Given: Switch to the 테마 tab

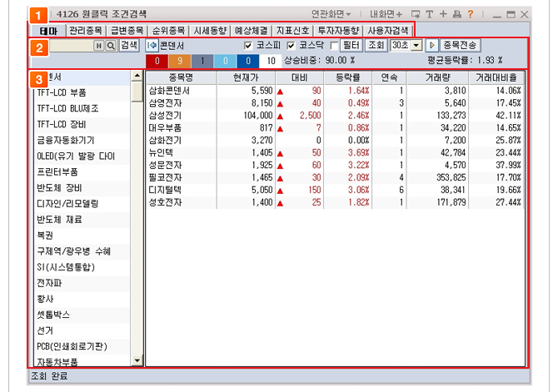Looking at the screenshot, I should pyautogui.click(x=49, y=31).
